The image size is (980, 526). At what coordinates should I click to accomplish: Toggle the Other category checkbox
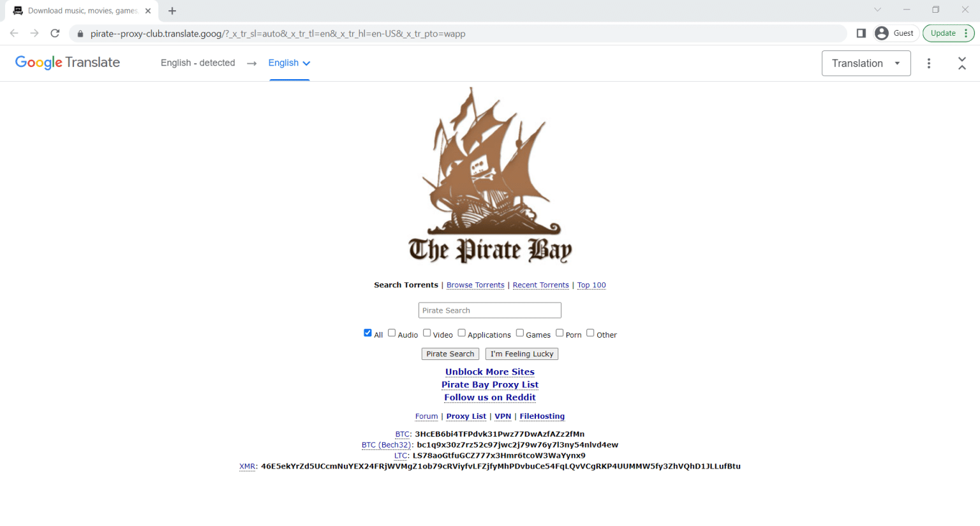click(590, 333)
